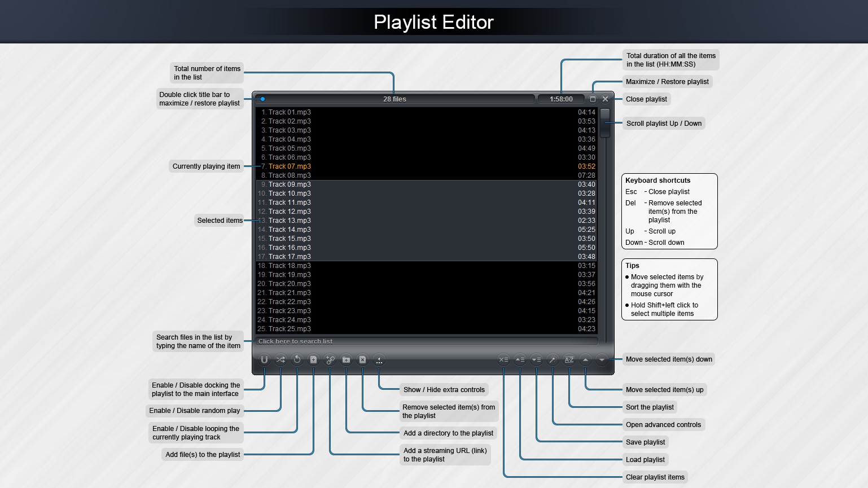Enable looping of the currently playing track

pos(297,359)
